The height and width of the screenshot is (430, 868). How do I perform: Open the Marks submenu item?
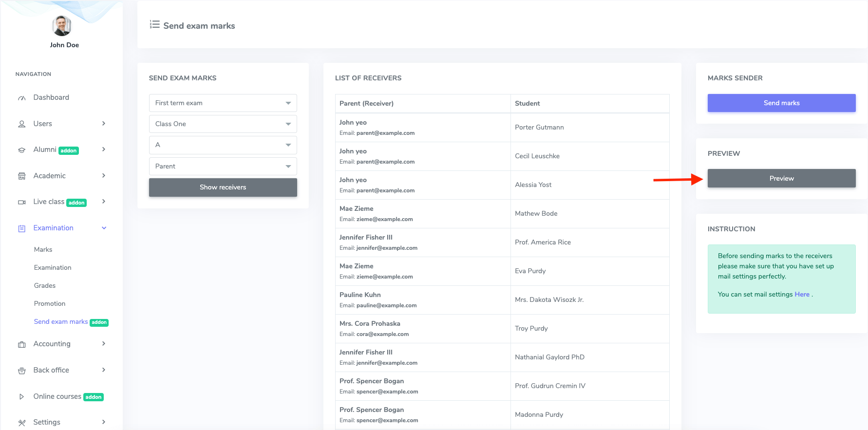(43, 249)
